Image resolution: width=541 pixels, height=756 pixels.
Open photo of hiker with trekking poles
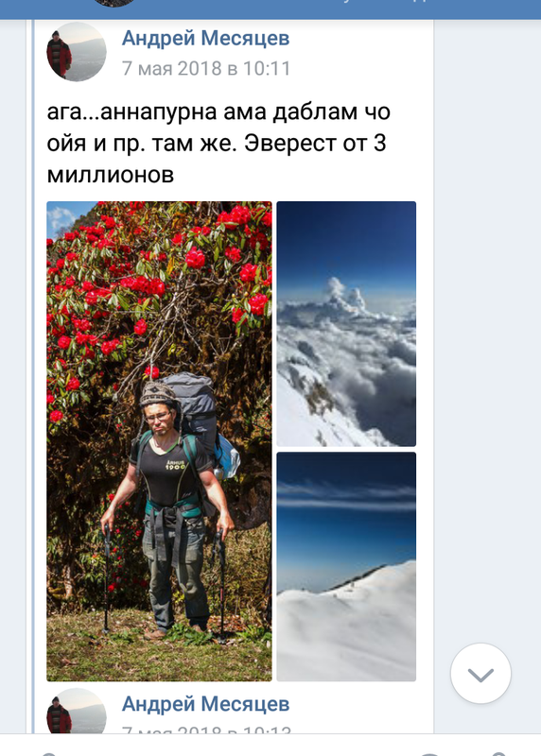(159, 441)
